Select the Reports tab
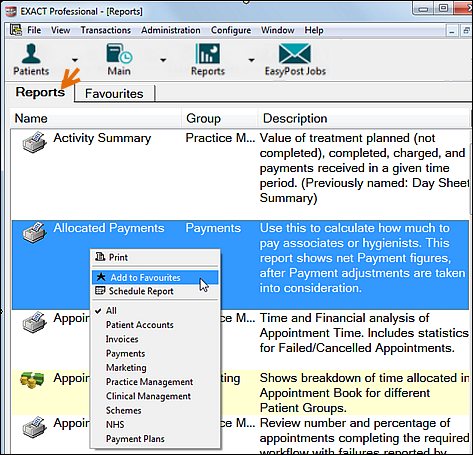473x455 pixels. (40, 92)
